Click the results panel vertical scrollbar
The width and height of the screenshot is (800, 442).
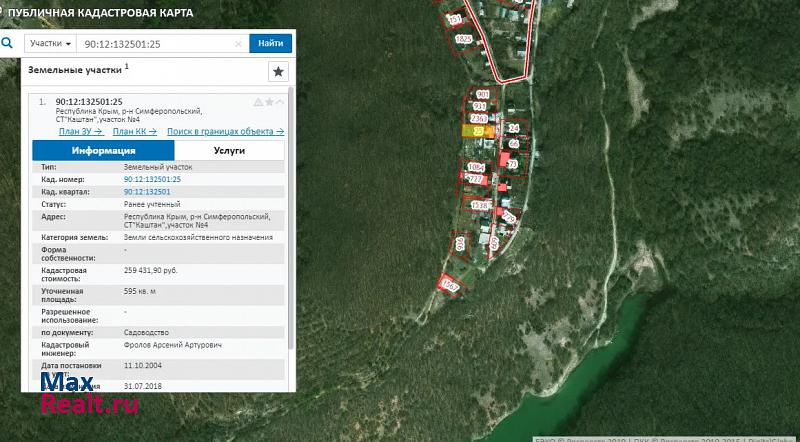[291, 230]
